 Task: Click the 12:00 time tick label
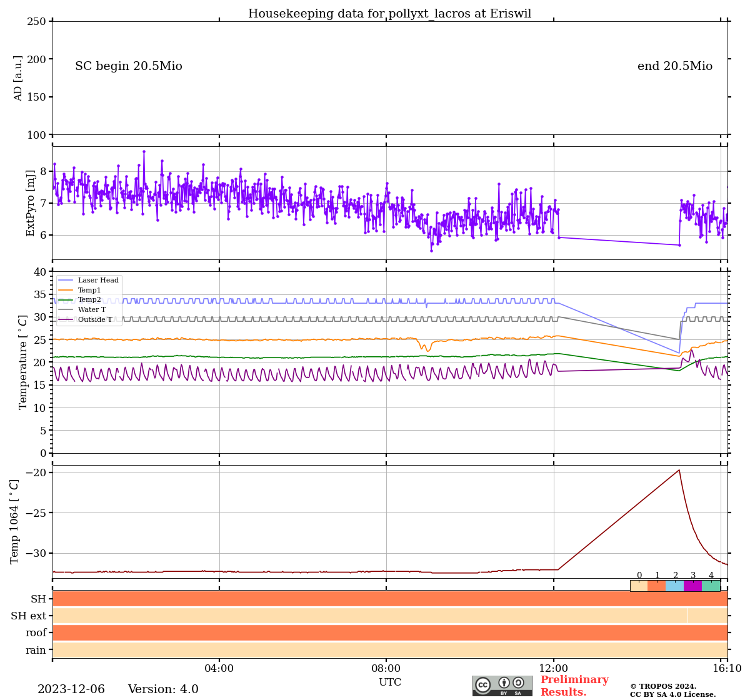tap(554, 668)
